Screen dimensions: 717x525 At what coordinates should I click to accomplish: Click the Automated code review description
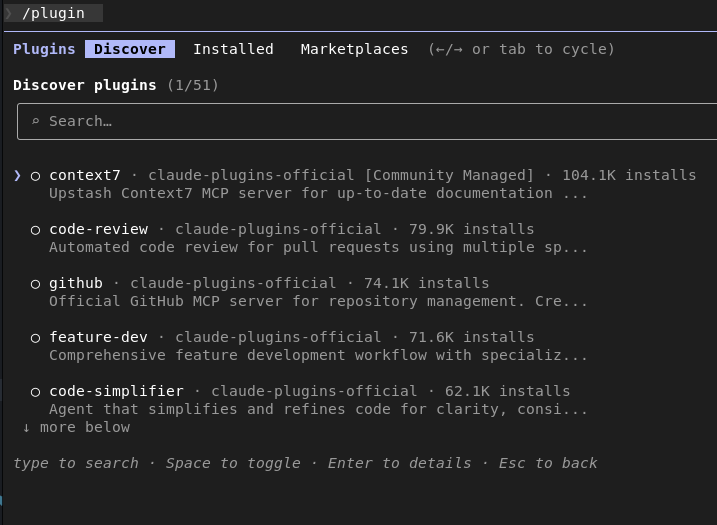pyautogui.click(x=318, y=247)
